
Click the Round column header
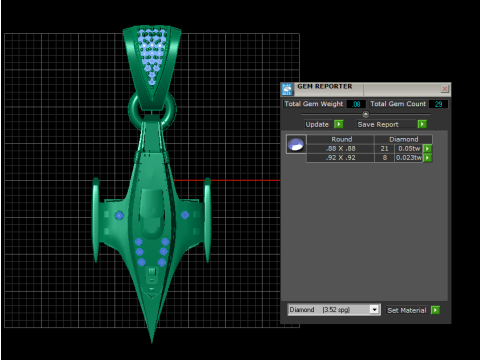[341, 139]
